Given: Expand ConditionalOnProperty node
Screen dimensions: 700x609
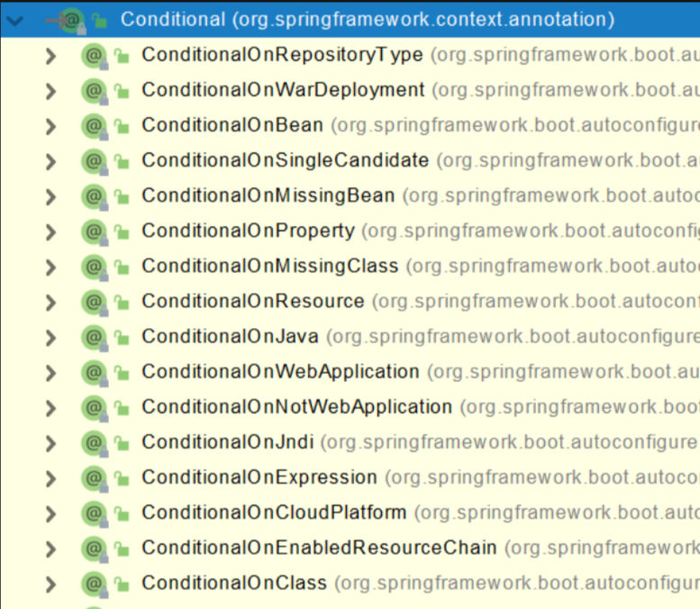Looking at the screenshot, I should pos(50,232).
